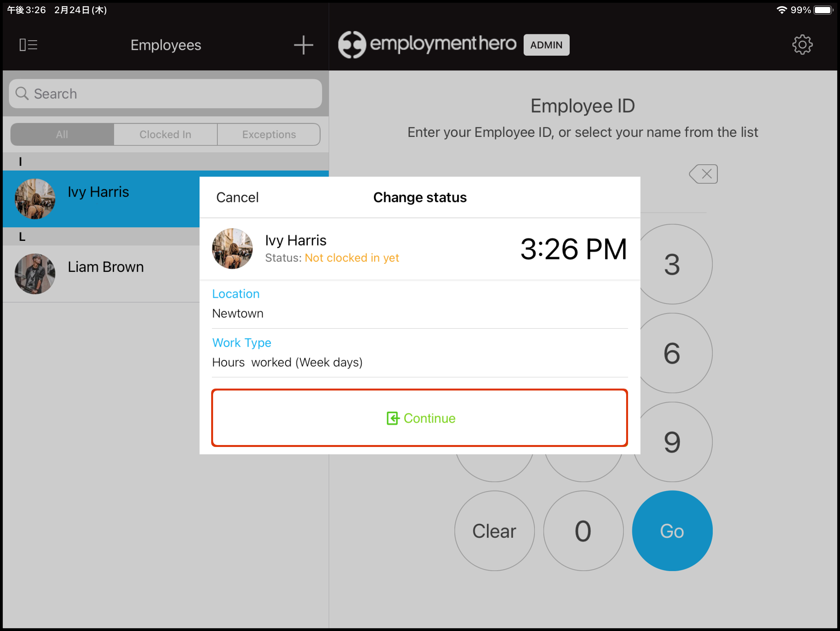Switch to the All filter tab
The image size is (840, 631).
(x=62, y=135)
